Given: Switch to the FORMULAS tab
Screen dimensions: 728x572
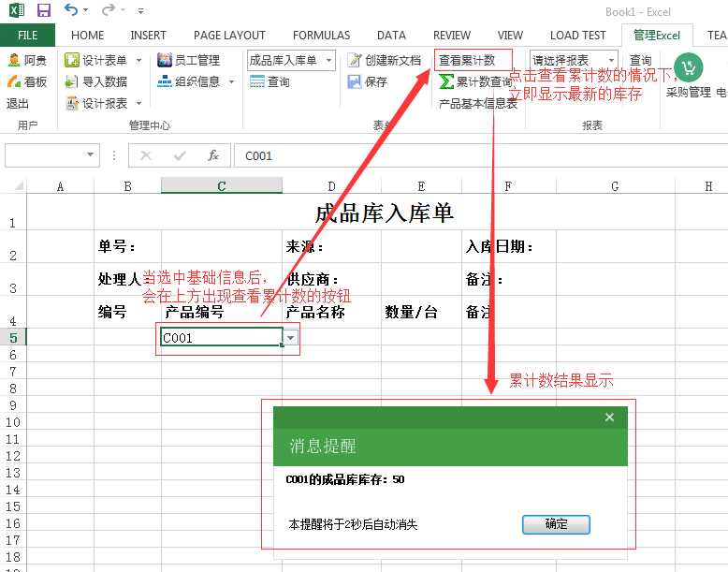Looking at the screenshot, I should (x=321, y=36).
